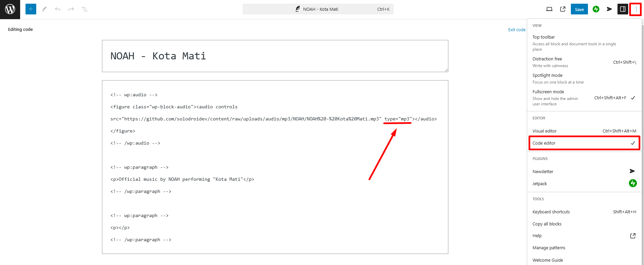Screen dimensions: 644x265
Task: Click the Save button
Action: point(579,9)
